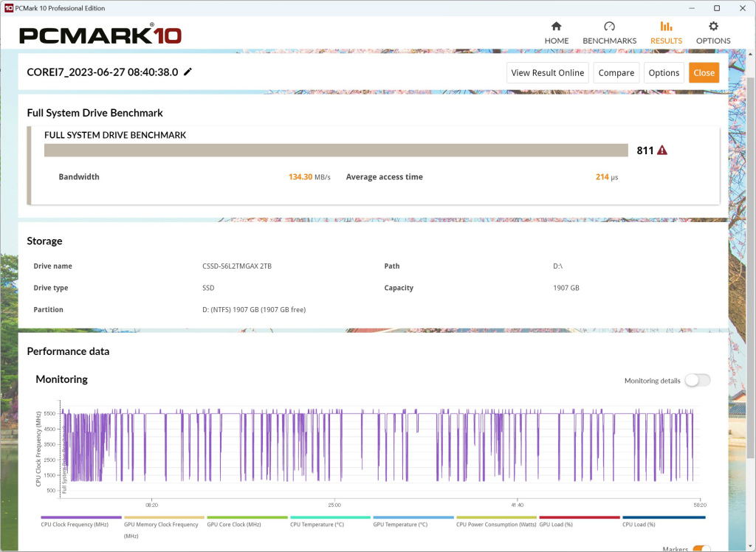Edit result name with the pencil icon
Viewport: 756px width, 552px height.
pos(188,72)
